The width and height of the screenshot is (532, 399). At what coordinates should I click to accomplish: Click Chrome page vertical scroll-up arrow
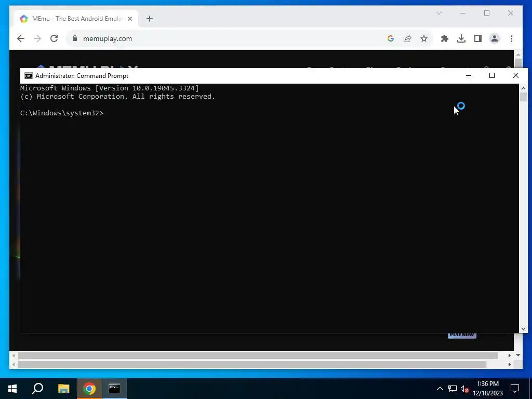pyautogui.click(x=518, y=54)
